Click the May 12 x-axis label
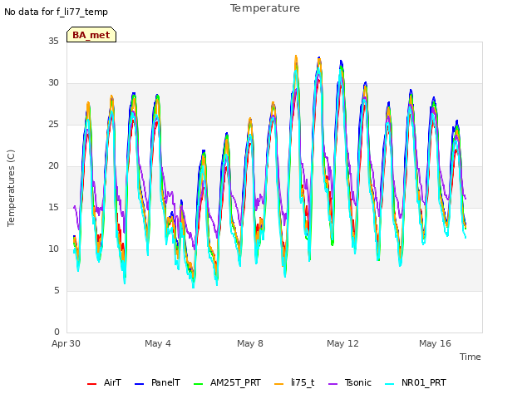Viewport: 532px width, 399px height. 342,343
